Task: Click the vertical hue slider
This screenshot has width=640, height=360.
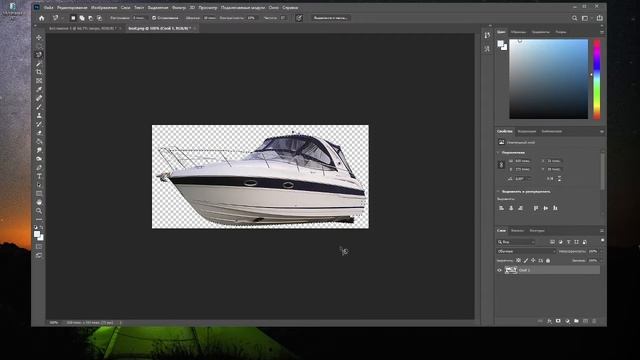Action: pyautogui.click(x=597, y=79)
